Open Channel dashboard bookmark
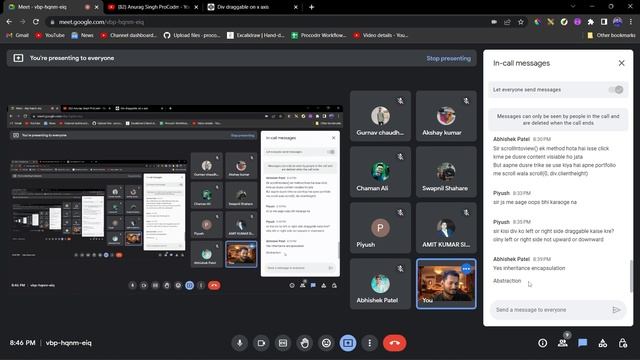640x360 pixels. pyautogui.click(x=128, y=36)
